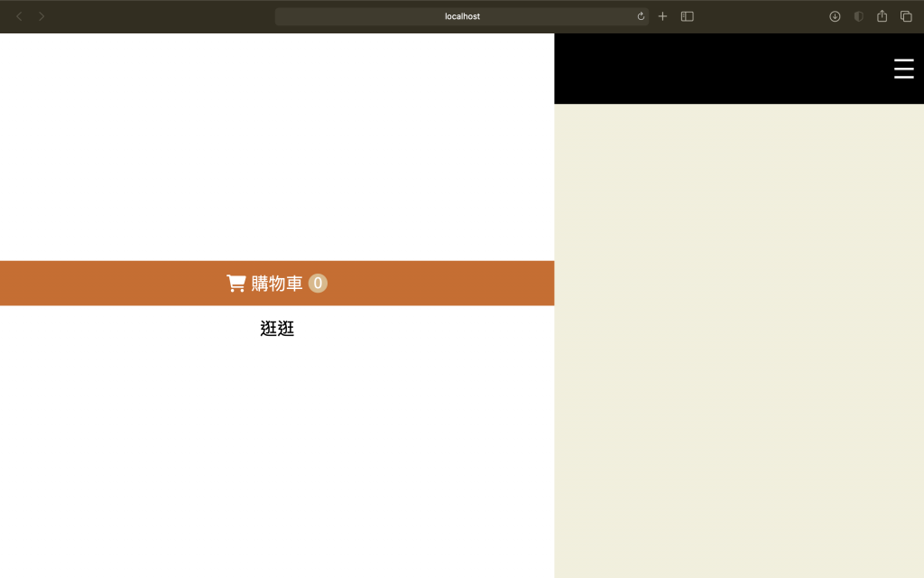Toggle the browser sidebar icon
This screenshot has width=924, height=578.
click(687, 16)
